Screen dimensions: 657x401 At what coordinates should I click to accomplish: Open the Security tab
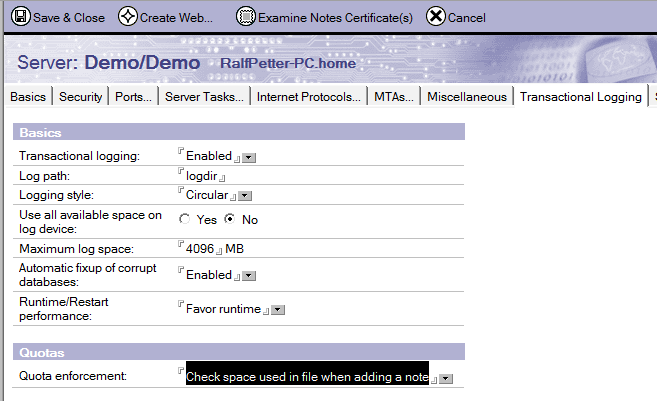coord(80,97)
